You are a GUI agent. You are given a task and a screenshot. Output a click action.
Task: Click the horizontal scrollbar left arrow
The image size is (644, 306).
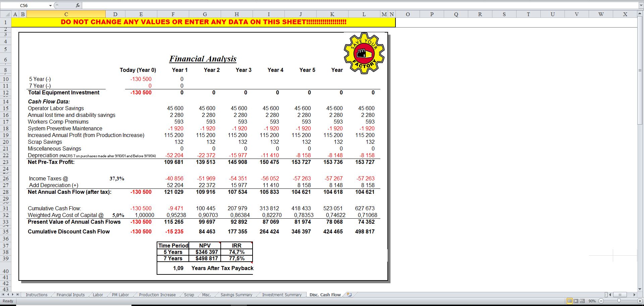[x=610, y=295]
